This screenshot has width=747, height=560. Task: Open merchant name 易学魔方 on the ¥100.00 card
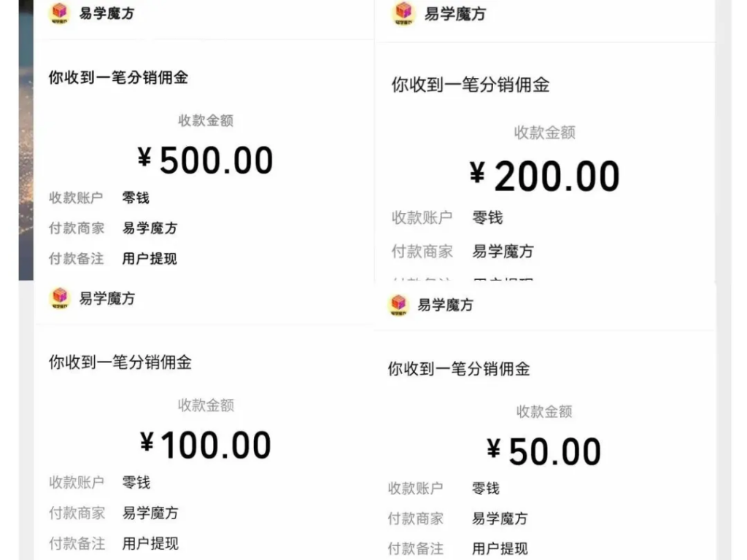point(149,513)
